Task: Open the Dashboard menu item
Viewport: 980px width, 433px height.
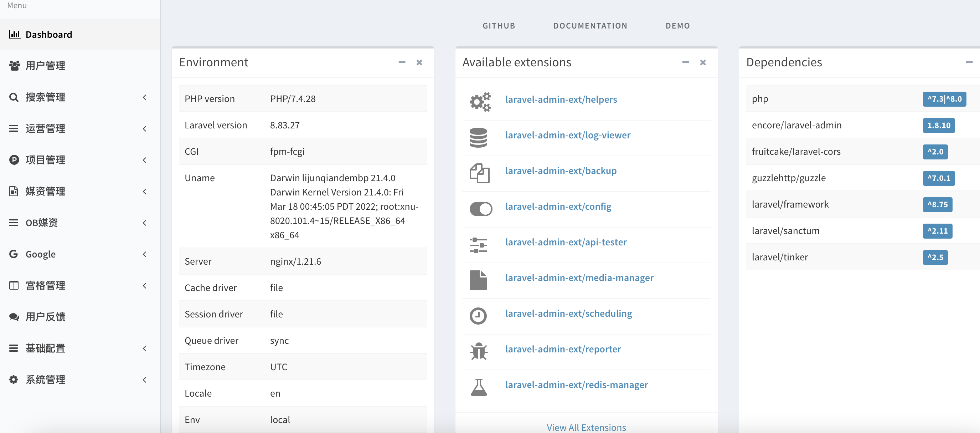Action: [80, 34]
